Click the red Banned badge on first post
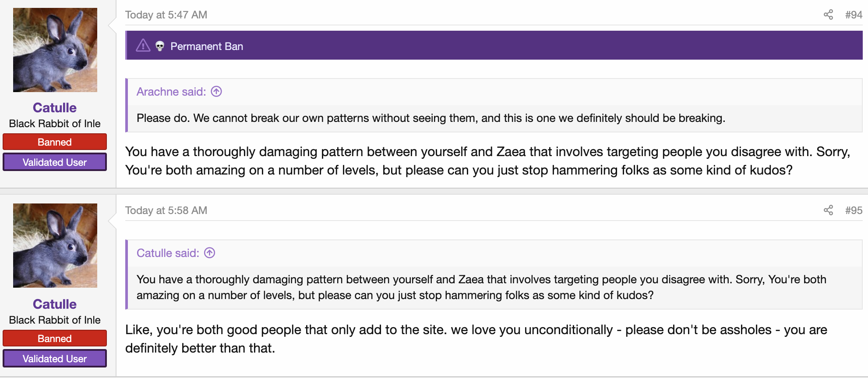Image resolution: width=868 pixels, height=378 pixels. pyautogui.click(x=55, y=142)
